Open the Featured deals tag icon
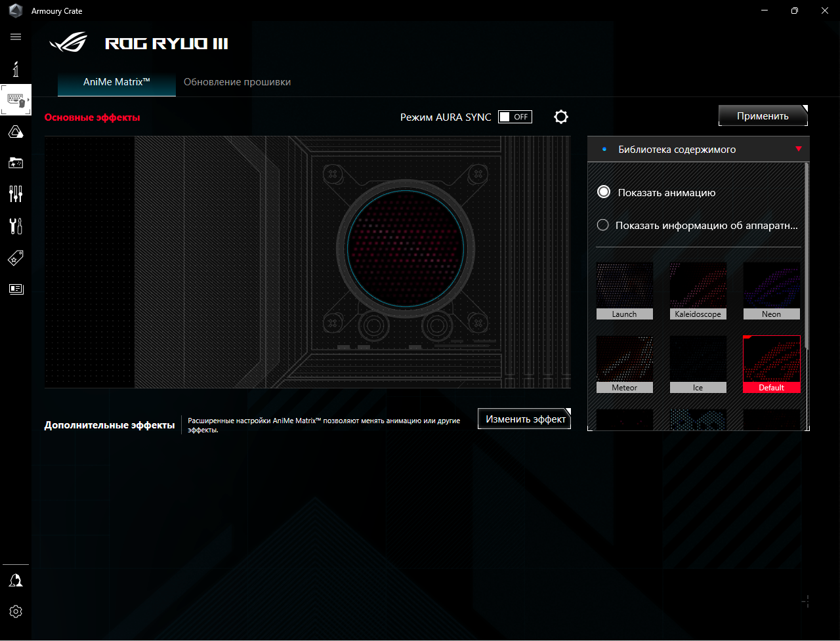This screenshot has width=840, height=641. point(16,258)
